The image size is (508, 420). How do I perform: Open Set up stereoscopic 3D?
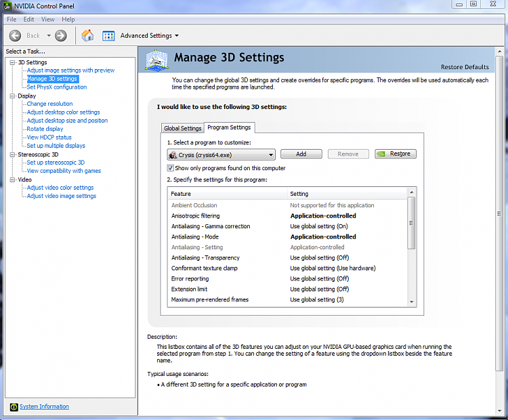tap(56, 163)
